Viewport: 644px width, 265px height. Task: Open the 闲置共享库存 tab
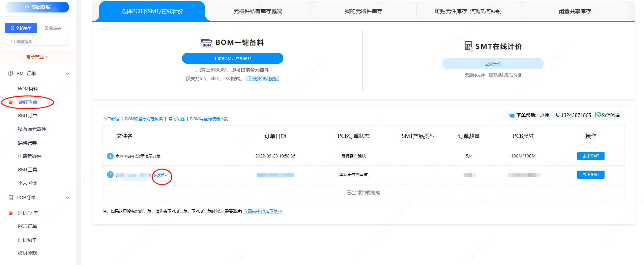click(575, 11)
